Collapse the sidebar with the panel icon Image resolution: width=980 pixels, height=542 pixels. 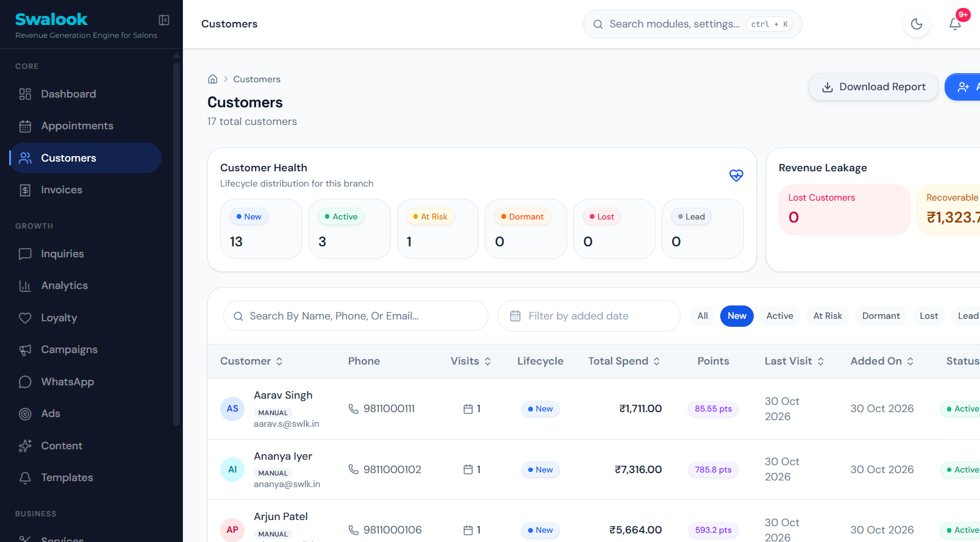pyautogui.click(x=164, y=20)
